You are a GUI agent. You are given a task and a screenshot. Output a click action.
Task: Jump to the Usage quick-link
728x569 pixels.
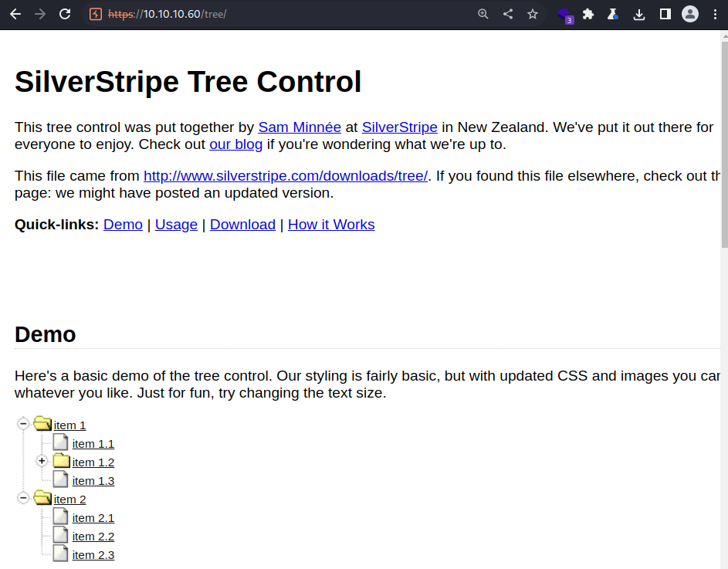(177, 225)
